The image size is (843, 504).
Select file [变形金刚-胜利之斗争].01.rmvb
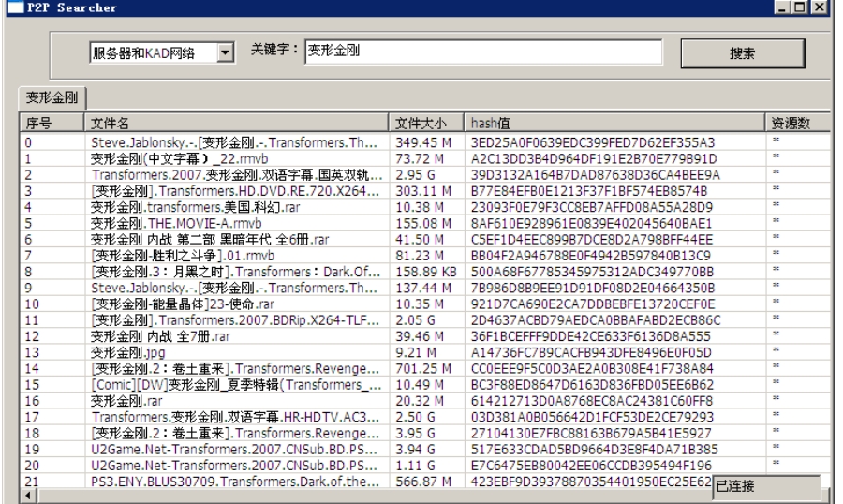[183, 256]
